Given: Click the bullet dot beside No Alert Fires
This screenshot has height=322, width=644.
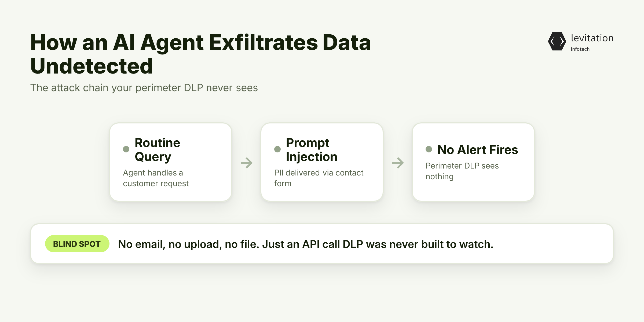Looking at the screenshot, I should 429,149.
